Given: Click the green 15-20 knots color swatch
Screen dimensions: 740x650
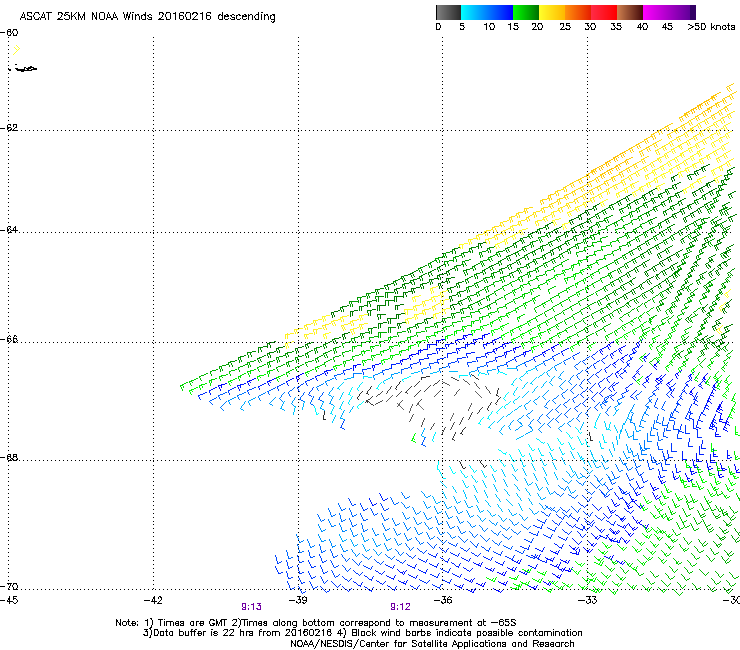Looking at the screenshot, I should click(x=526, y=12).
